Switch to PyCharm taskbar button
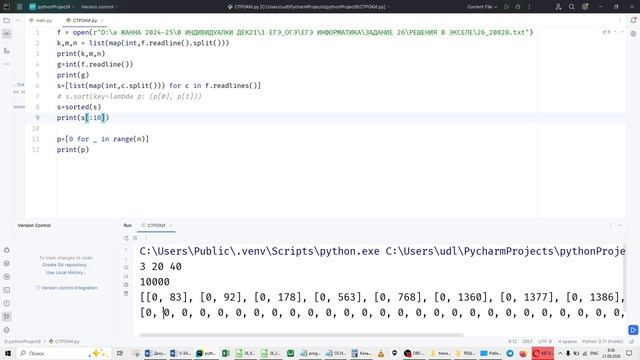 206,353
